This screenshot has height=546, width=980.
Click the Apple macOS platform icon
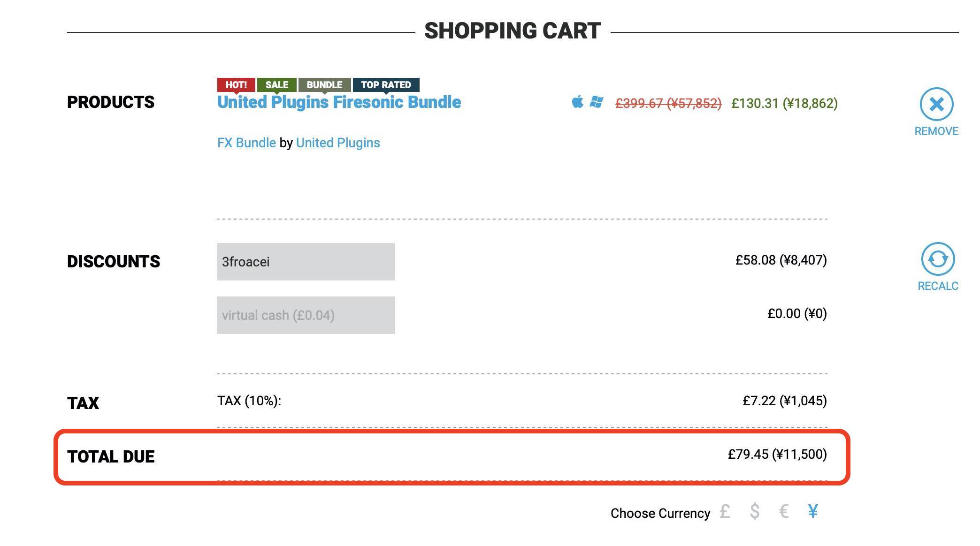pos(578,102)
